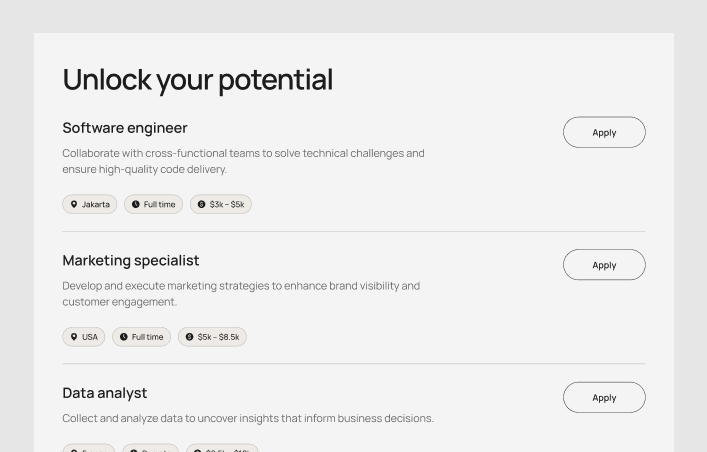Select the $5k – $8.5k salary text

pyautogui.click(x=218, y=337)
